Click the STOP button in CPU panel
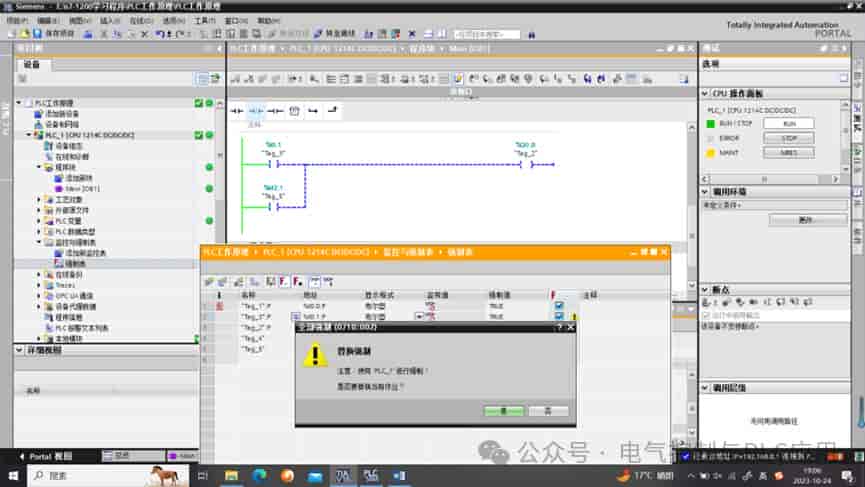The width and height of the screenshot is (865, 487). 788,138
